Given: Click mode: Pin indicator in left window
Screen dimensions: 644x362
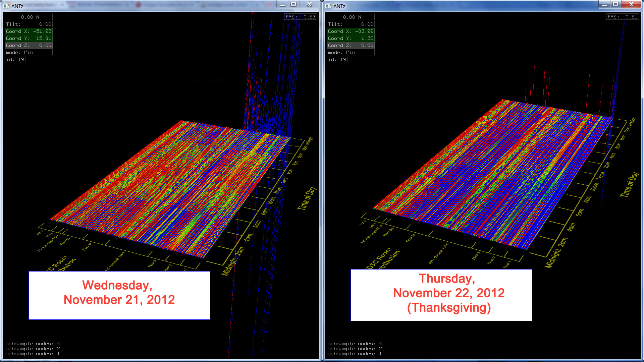Looking at the screenshot, I should pyautogui.click(x=29, y=52).
